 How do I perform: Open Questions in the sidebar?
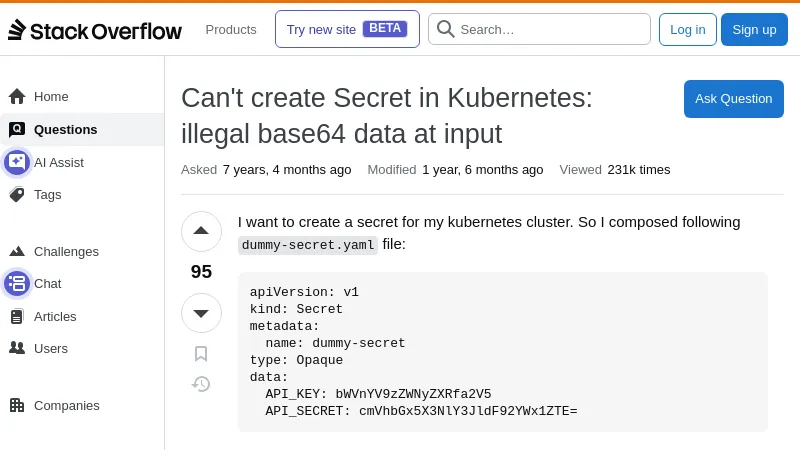[x=66, y=130]
